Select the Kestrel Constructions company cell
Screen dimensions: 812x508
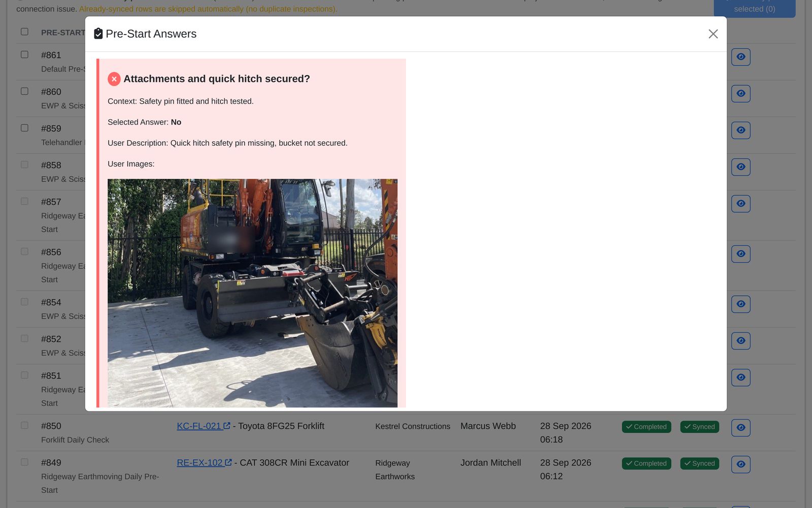[x=413, y=426]
